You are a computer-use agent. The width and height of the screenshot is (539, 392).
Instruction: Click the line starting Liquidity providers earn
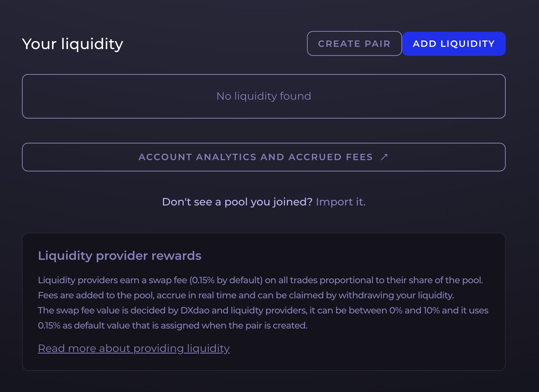coord(260,280)
